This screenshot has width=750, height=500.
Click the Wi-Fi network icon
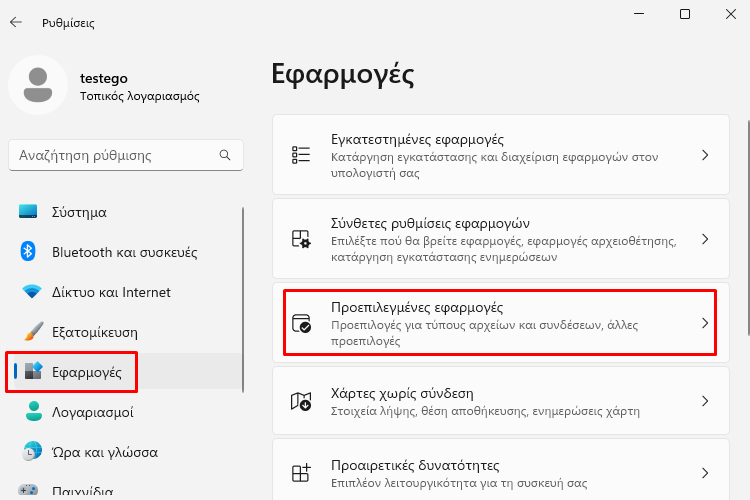coord(32,291)
